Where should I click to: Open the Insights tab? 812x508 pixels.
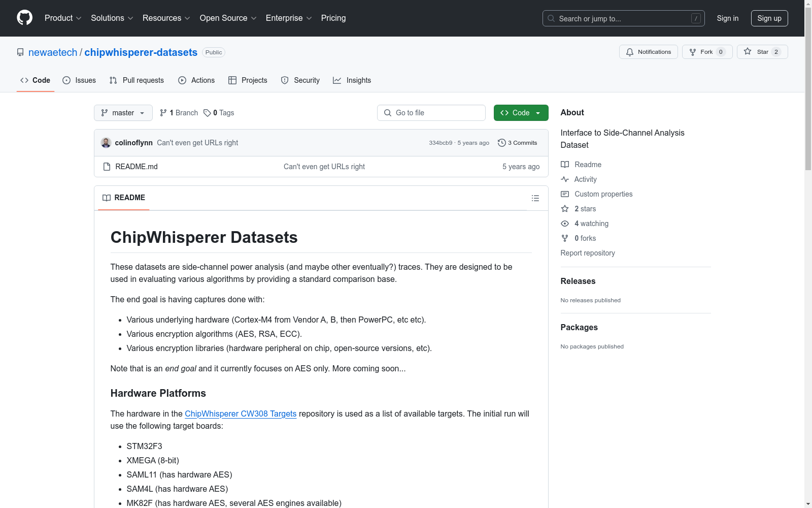[x=352, y=80]
